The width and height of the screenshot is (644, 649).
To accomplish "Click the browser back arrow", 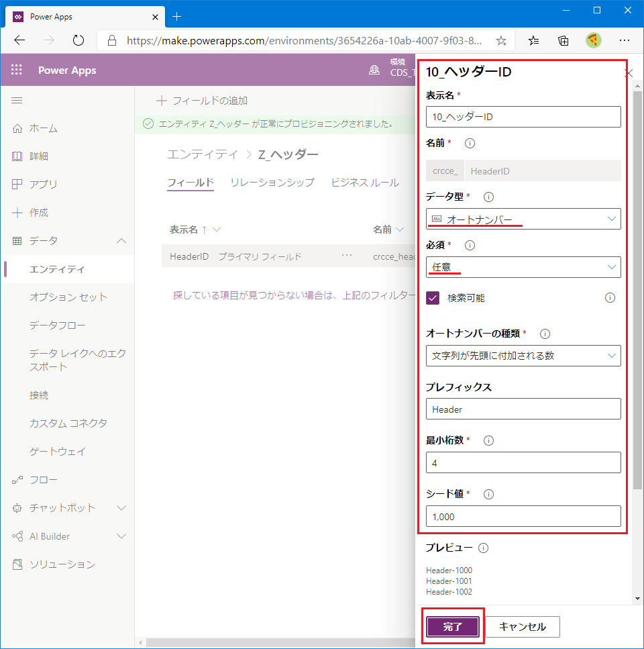I will [x=19, y=40].
